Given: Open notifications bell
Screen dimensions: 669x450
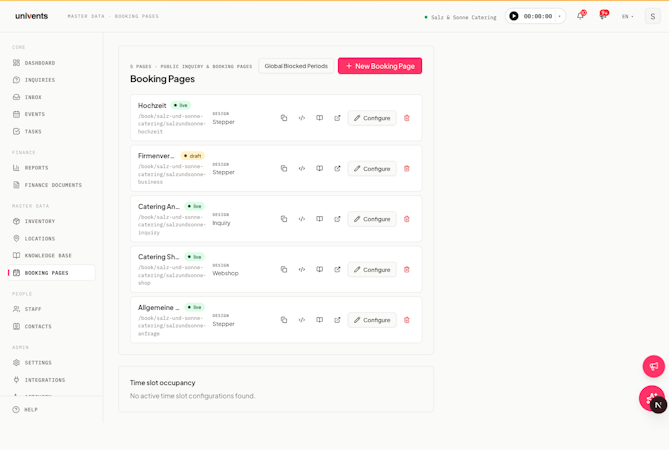Looking at the screenshot, I should [x=580, y=16].
